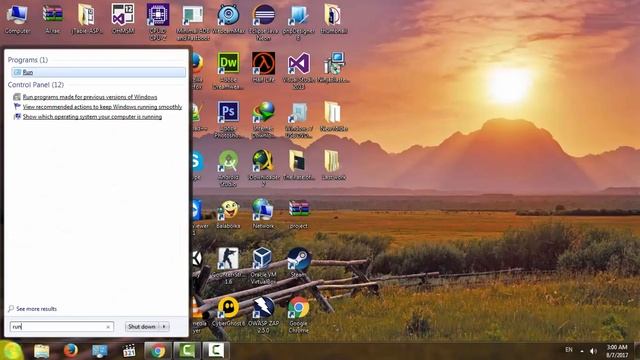Viewport: 640px width, 360px height.
Task: Open Internet Download Manager shortcut
Action: [264, 119]
